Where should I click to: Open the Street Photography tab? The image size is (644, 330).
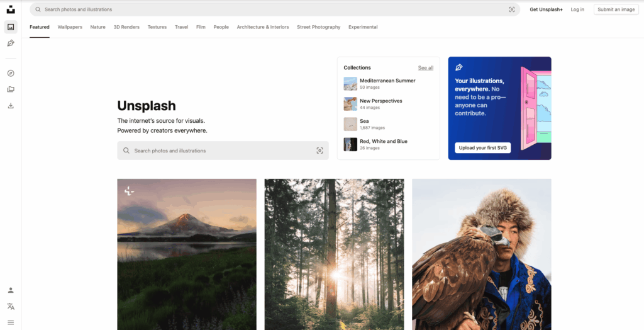point(319,27)
